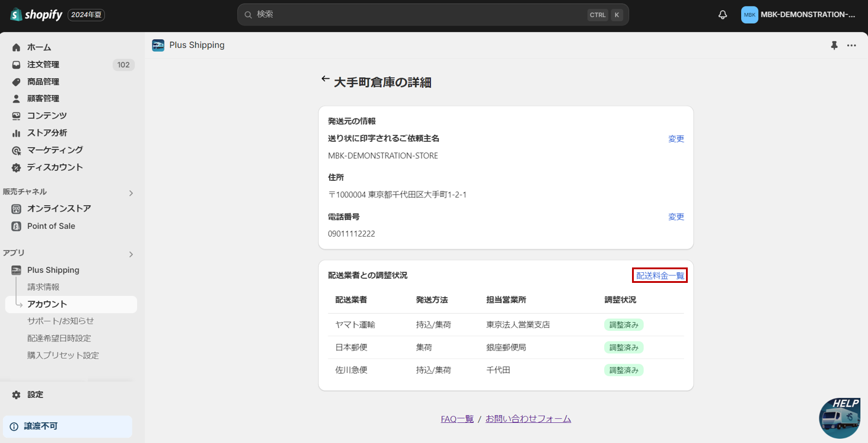Click 変更 next to 電話番号

pos(676,216)
